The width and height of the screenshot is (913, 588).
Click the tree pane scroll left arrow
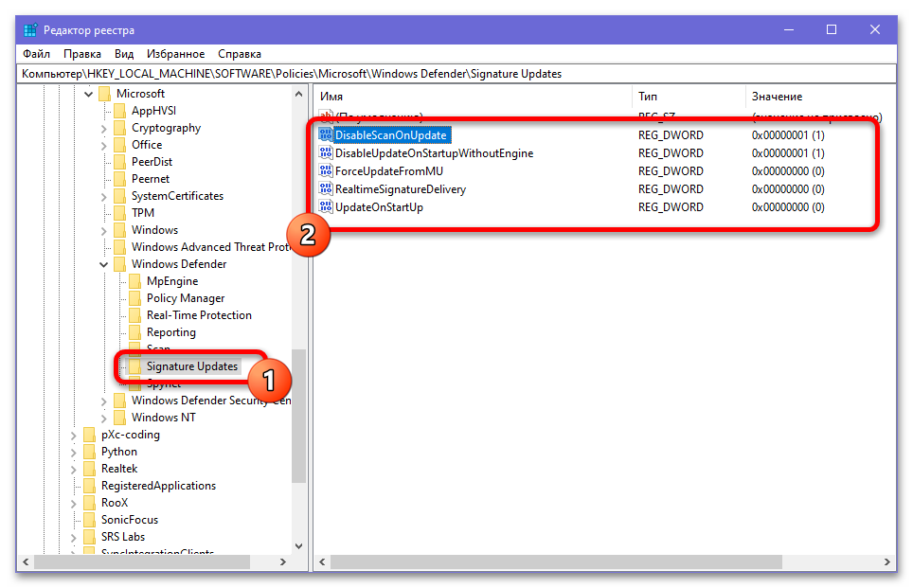click(25, 561)
